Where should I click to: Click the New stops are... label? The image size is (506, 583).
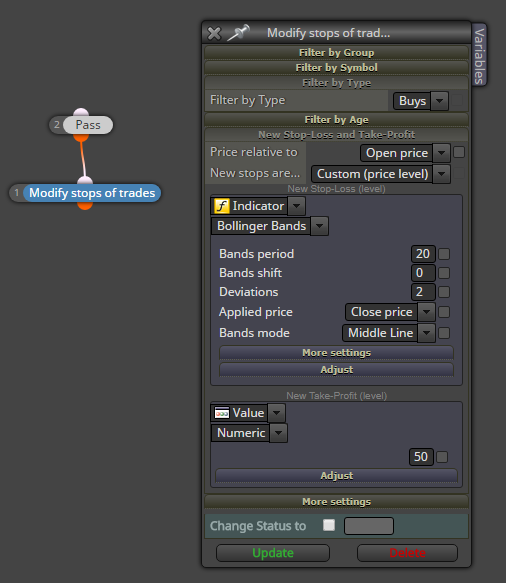pyautogui.click(x=255, y=173)
